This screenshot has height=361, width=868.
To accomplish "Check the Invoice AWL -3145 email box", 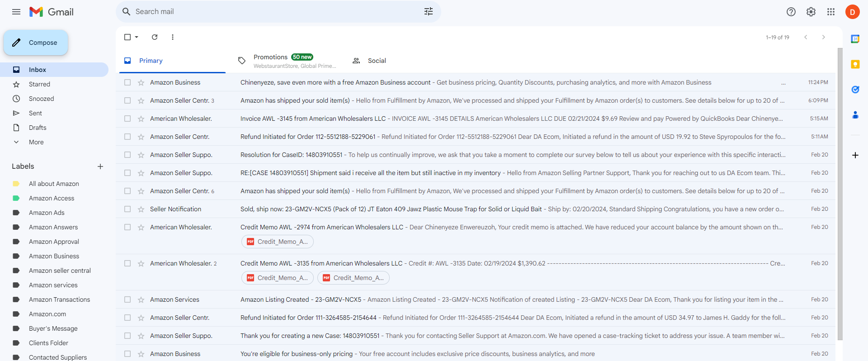I will point(127,119).
